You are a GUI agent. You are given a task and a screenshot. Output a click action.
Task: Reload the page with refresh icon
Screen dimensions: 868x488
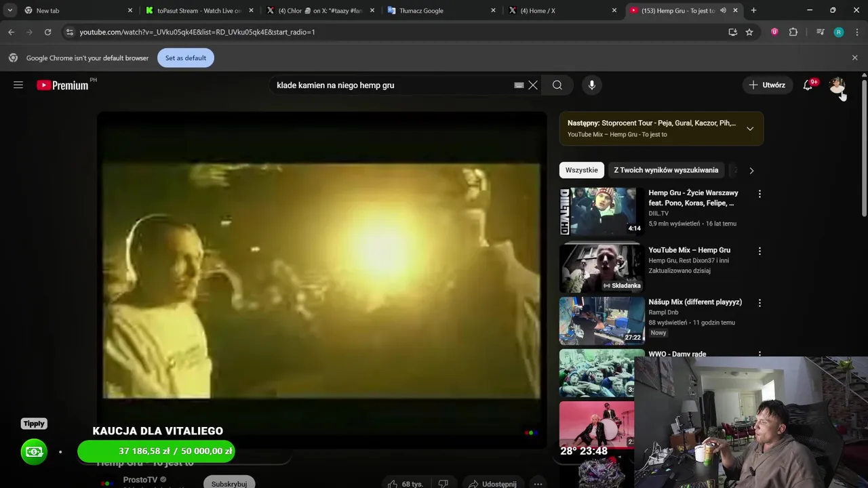pos(47,32)
